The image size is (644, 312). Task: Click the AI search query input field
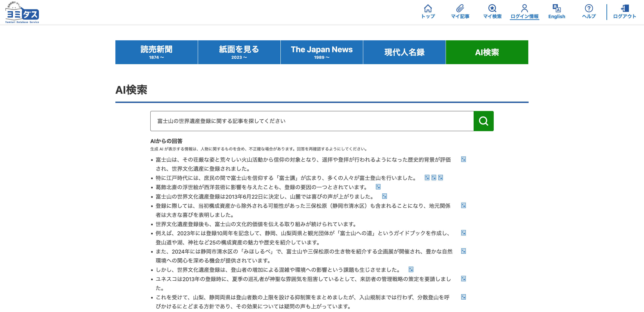(312, 121)
